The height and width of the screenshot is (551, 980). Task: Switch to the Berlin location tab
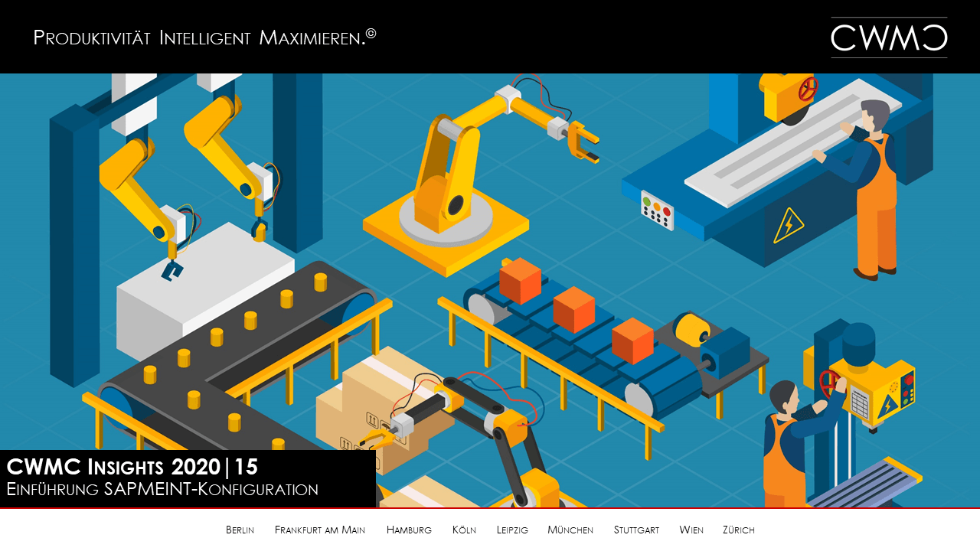tap(240, 530)
